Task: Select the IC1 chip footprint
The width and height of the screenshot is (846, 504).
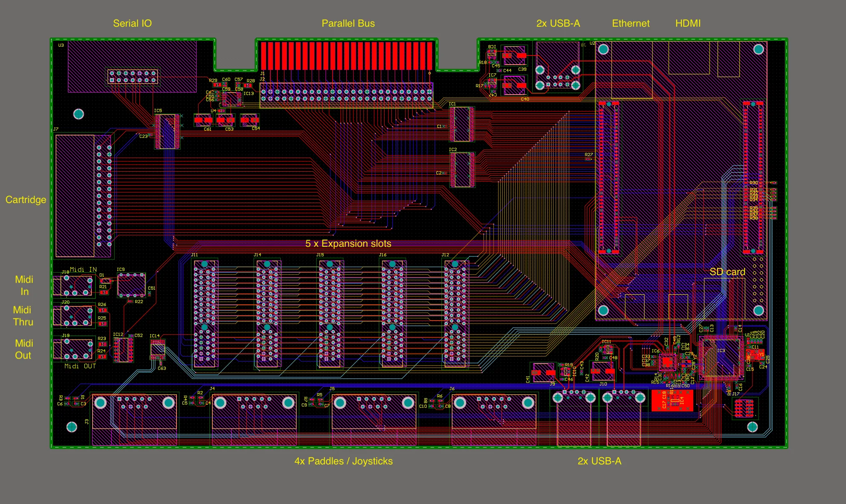Action: (461, 124)
